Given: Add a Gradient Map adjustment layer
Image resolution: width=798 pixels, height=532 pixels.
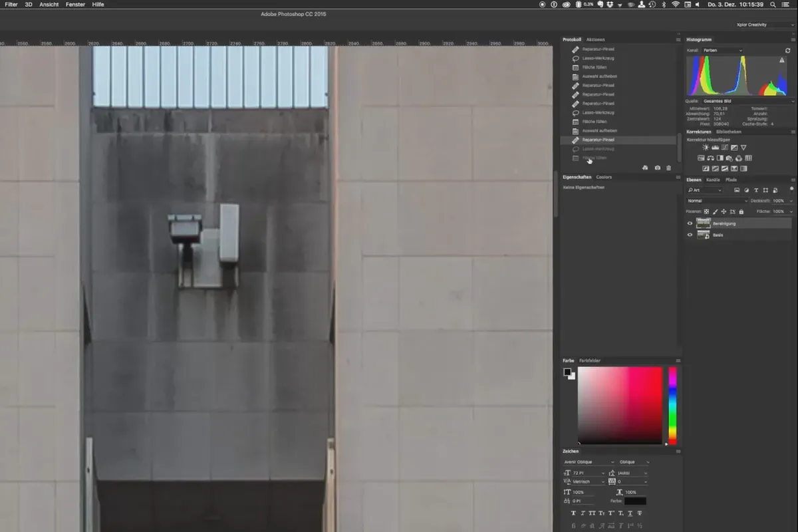Looking at the screenshot, I should click(x=743, y=169).
